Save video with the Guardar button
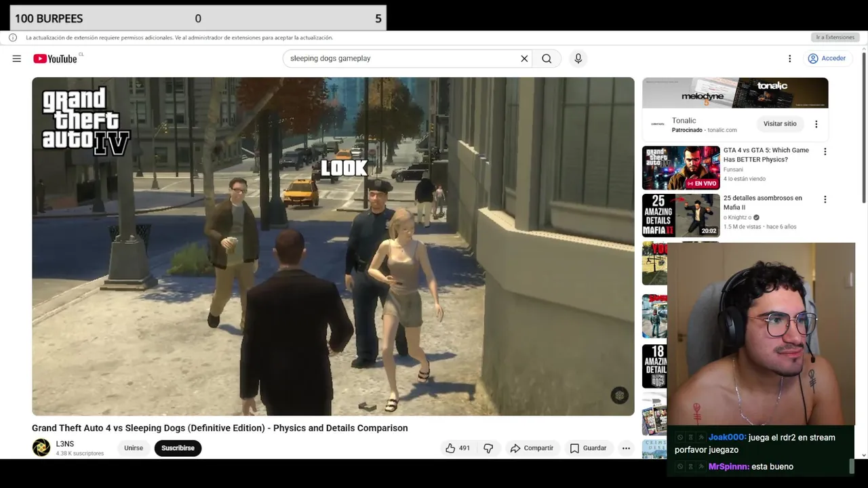Screen dimensions: 868x488 click(x=588, y=448)
